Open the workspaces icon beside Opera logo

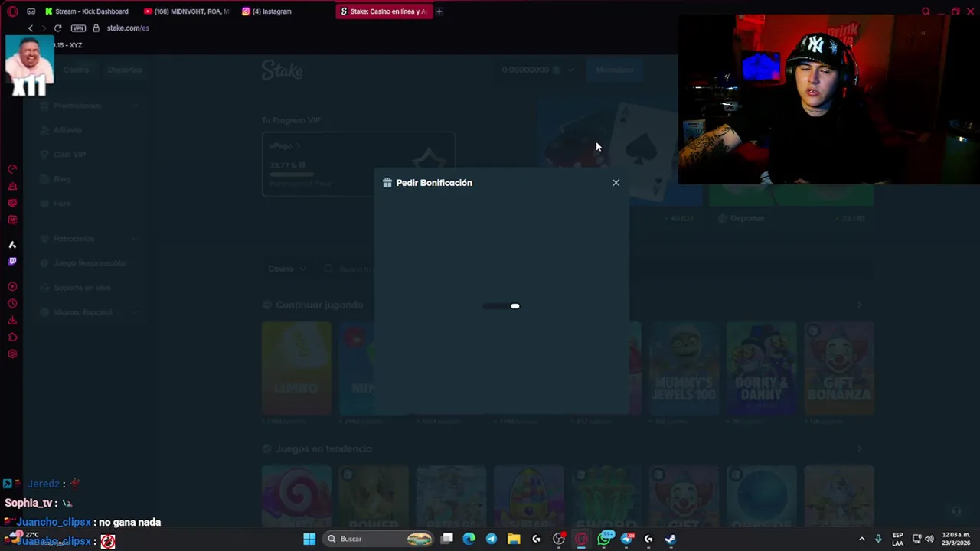[31, 11]
